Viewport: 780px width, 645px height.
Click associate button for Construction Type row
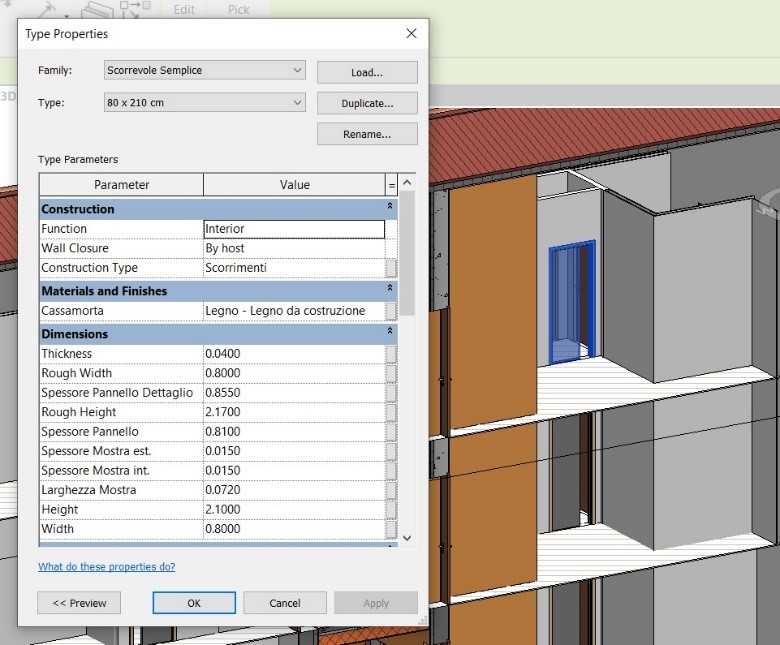(391, 268)
